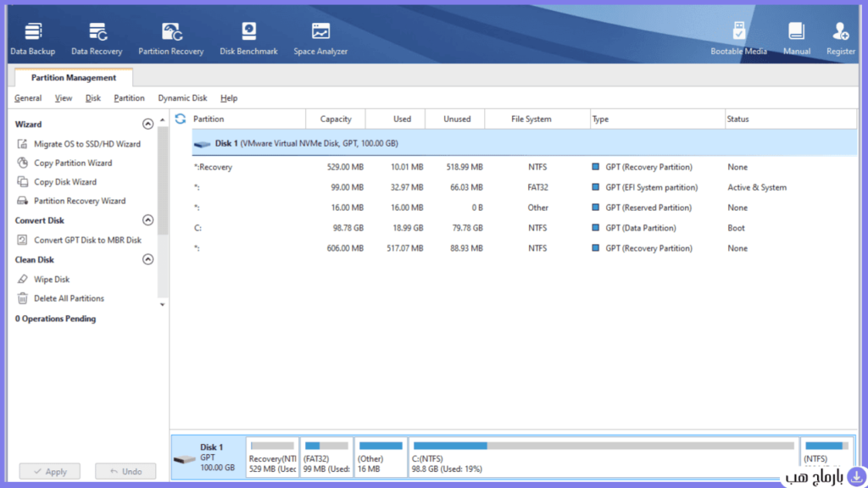This screenshot has width=868, height=488.
Task: Click the type color square for the Data Partition C:
Action: click(596, 227)
